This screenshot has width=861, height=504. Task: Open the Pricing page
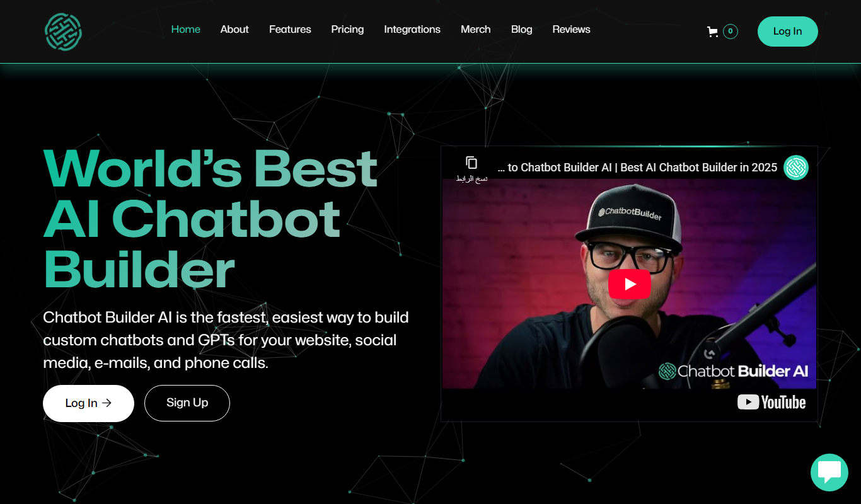pos(347,30)
